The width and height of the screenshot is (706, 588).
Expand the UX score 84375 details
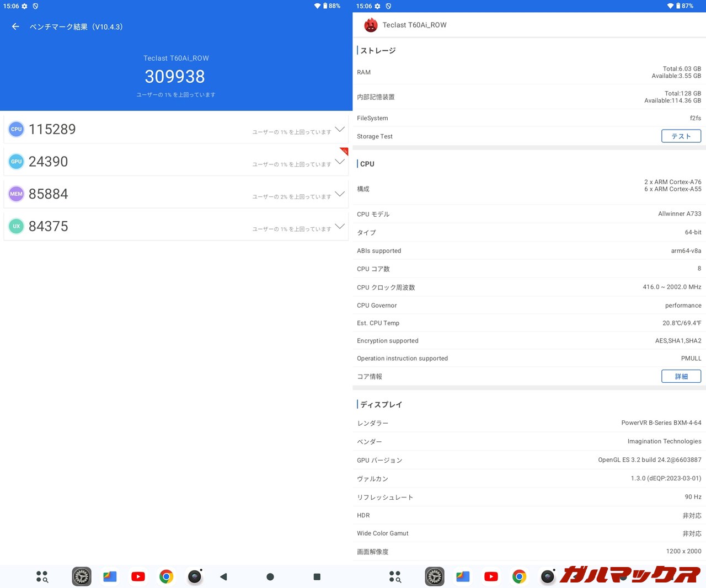pos(340,227)
